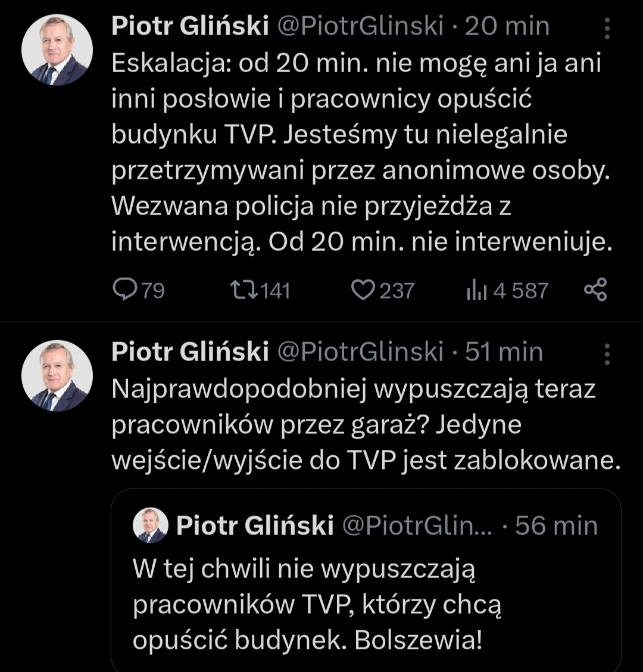This screenshot has width=643, height=672.
Task: Open the profile photo on the 51 min tweet
Action: (x=57, y=376)
